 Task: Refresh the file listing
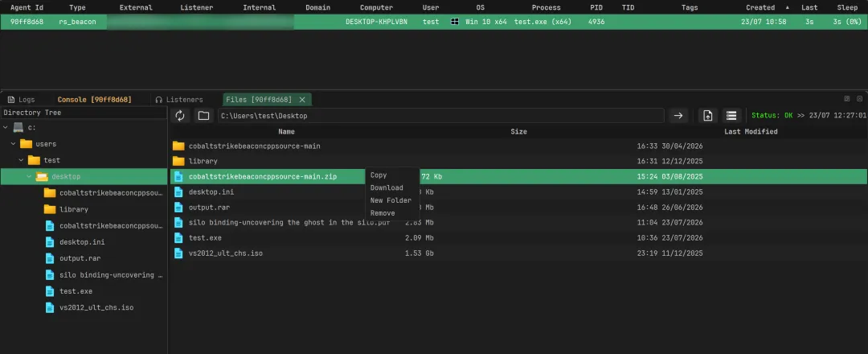pyautogui.click(x=180, y=116)
